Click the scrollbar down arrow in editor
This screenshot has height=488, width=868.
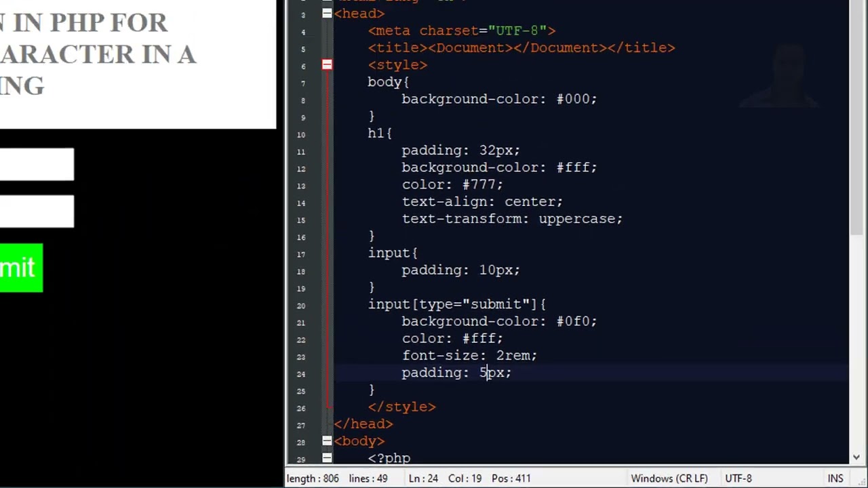pos(856,457)
